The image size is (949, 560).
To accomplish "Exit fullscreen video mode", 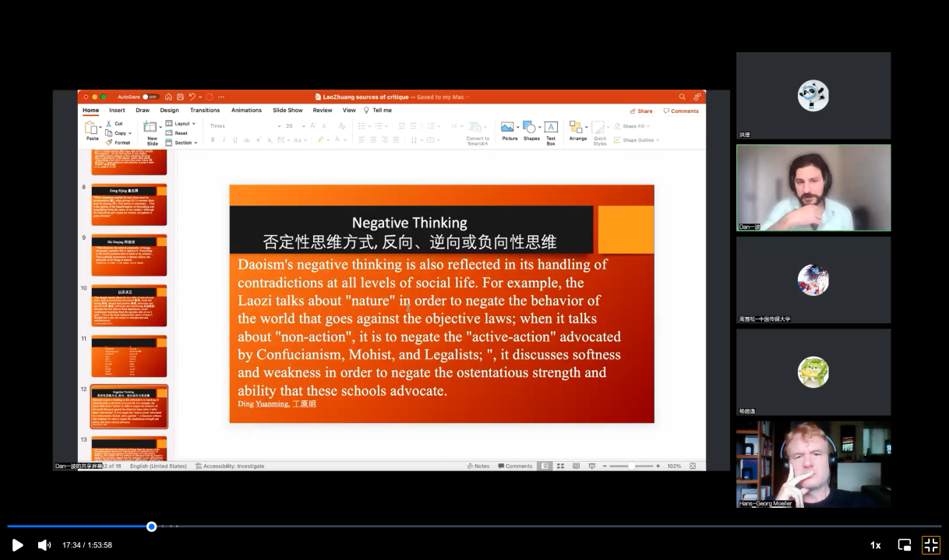I will coord(931,545).
